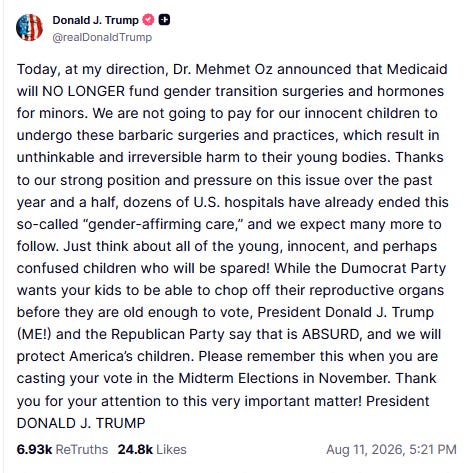
Task: Click the 'Republican Party' words
Action: coord(168,334)
